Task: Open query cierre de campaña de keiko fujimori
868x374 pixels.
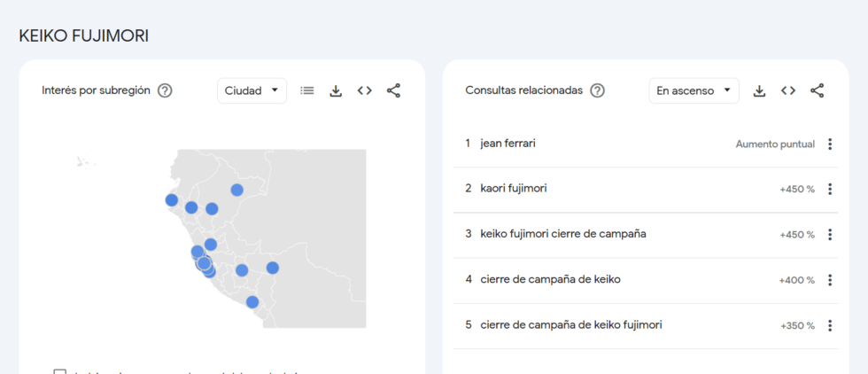Action: pos(570,325)
